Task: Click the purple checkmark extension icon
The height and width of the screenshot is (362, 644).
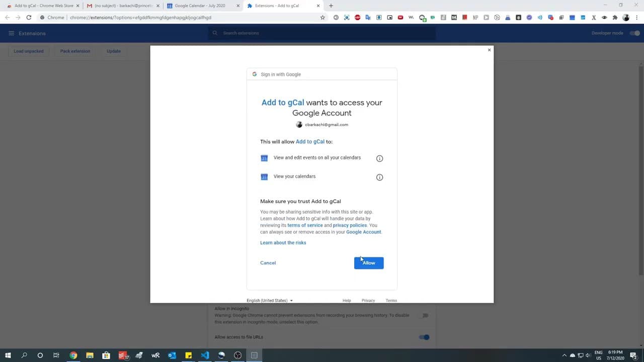Action: (529, 18)
